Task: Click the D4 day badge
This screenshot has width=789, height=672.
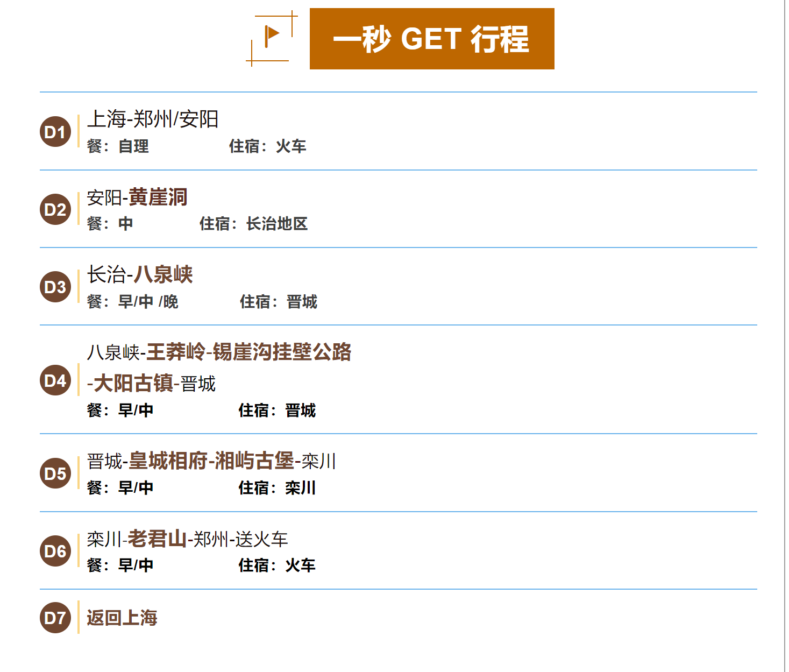Action: (x=55, y=380)
